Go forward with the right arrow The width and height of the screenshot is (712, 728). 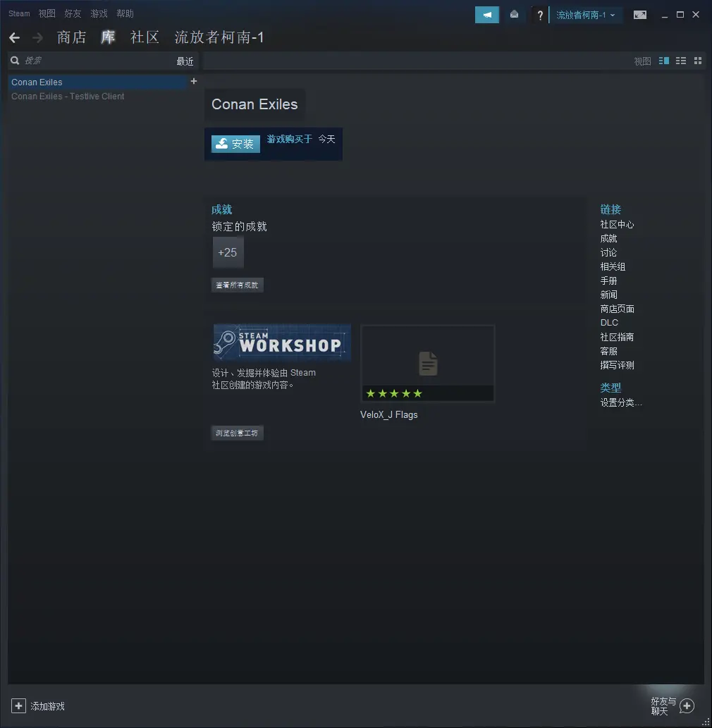coord(37,37)
